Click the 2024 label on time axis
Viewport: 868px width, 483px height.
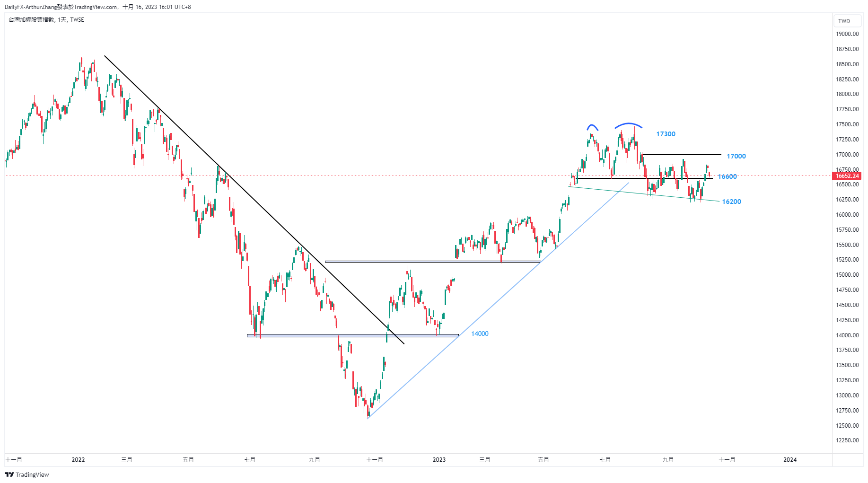[790, 459]
